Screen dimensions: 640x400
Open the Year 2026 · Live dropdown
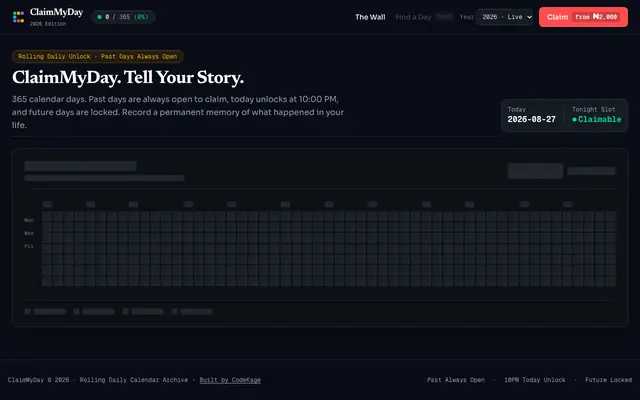[505, 17]
